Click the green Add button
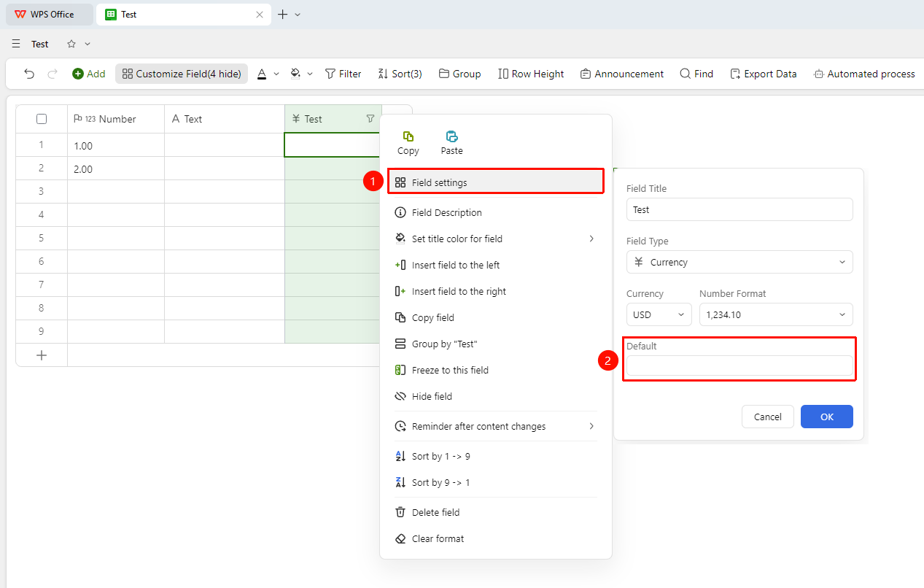This screenshot has width=924, height=588. click(x=88, y=74)
